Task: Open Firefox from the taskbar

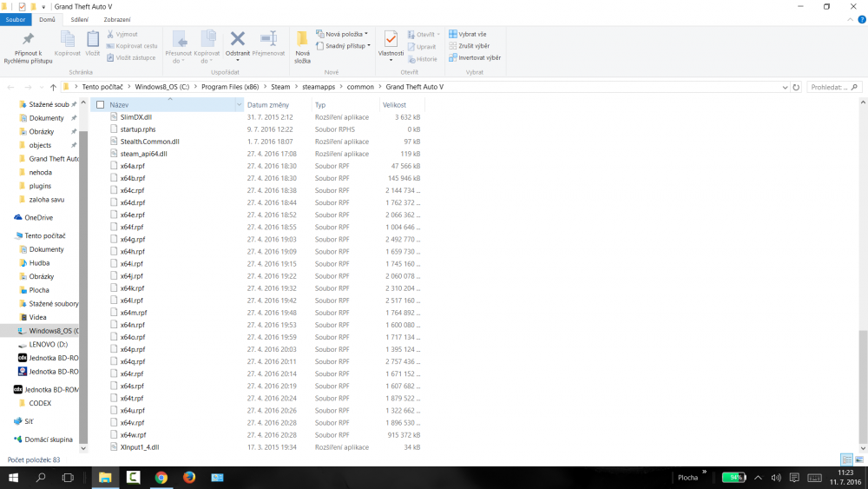Action: coord(189,478)
